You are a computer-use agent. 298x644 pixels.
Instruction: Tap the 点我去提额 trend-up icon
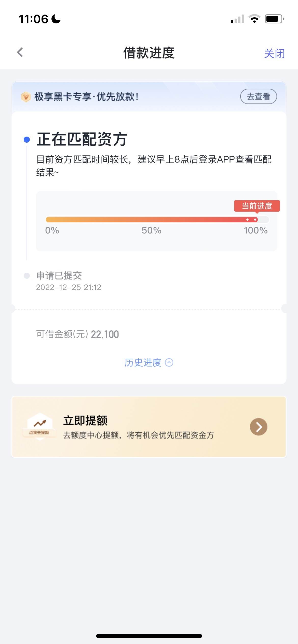point(39,427)
